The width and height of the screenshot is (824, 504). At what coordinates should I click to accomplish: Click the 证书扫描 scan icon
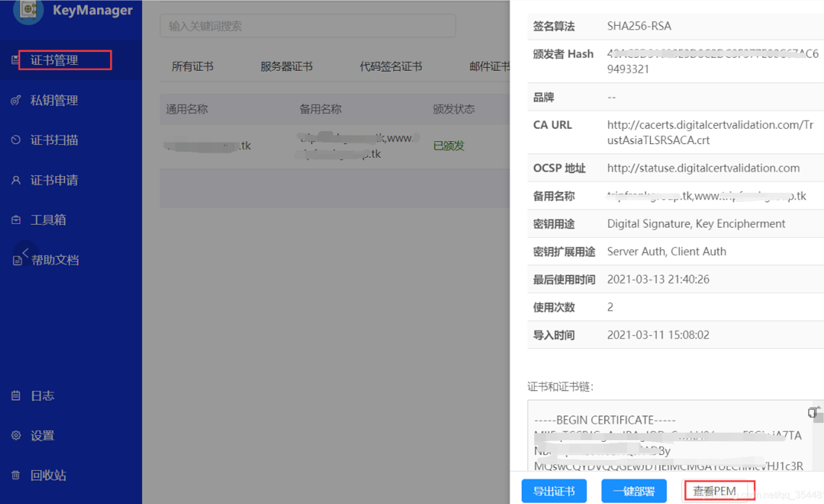[16, 140]
